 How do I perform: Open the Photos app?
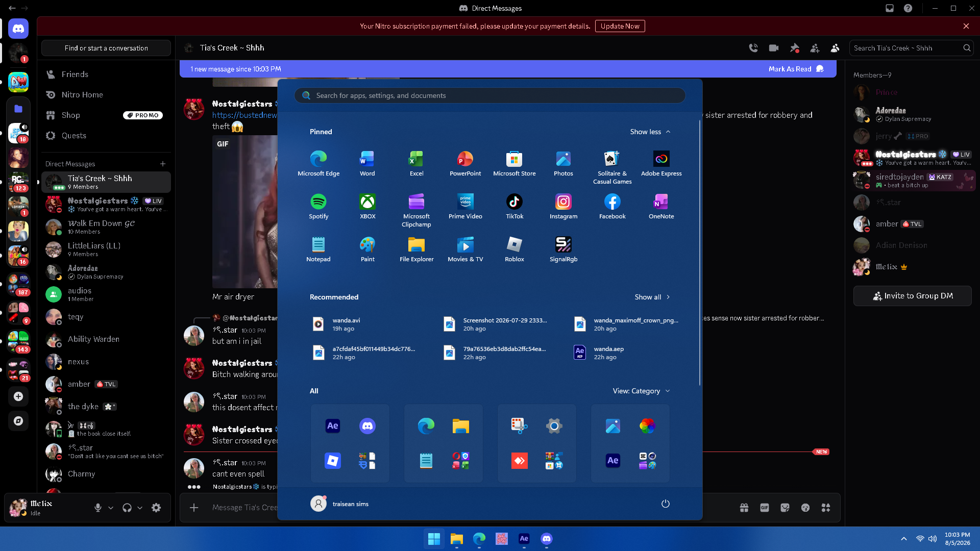[563, 163]
